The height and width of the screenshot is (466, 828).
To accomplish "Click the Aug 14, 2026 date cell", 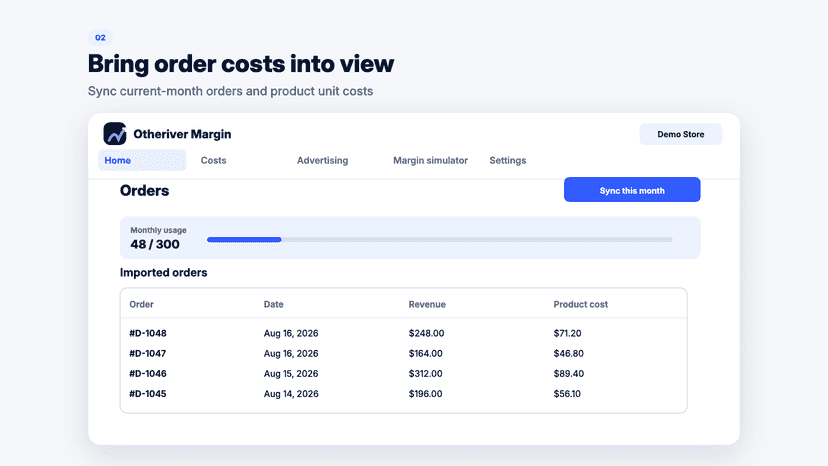I will 291,394.
